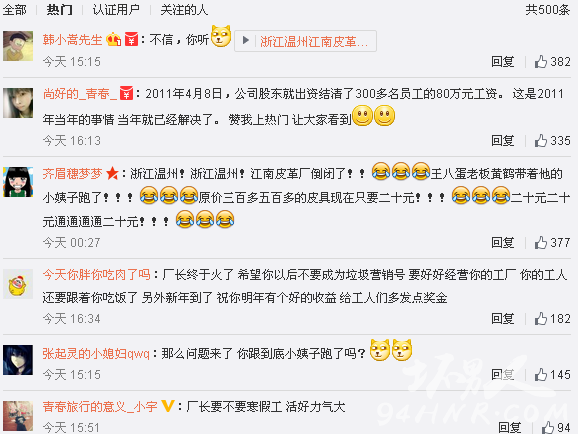Viewport: 578px width, 434px height.
Task: Click the red star badge beside 齐眉穗梦梦
Action: click(112, 173)
